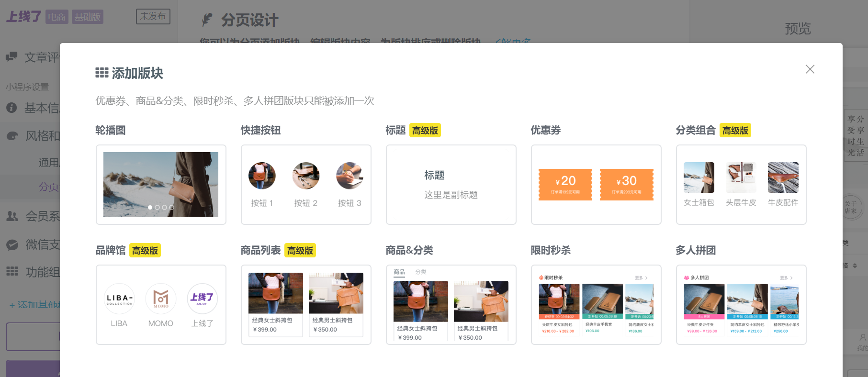
Task: Click the 按钮 3 round icon
Action: pos(350,176)
